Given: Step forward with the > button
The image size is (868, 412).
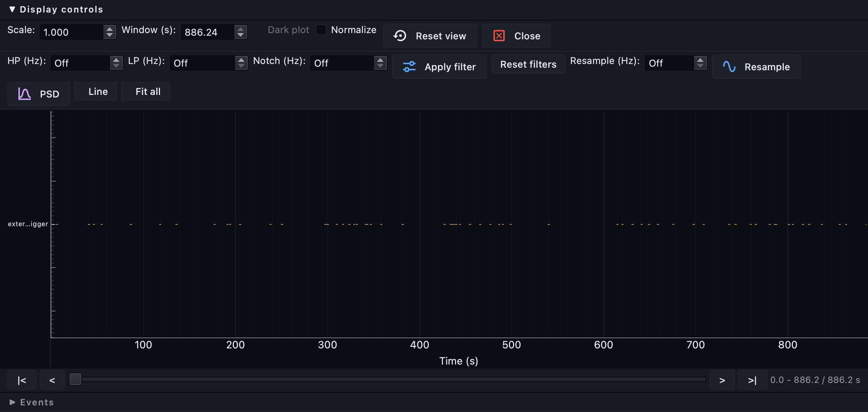Looking at the screenshot, I should coord(722,380).
